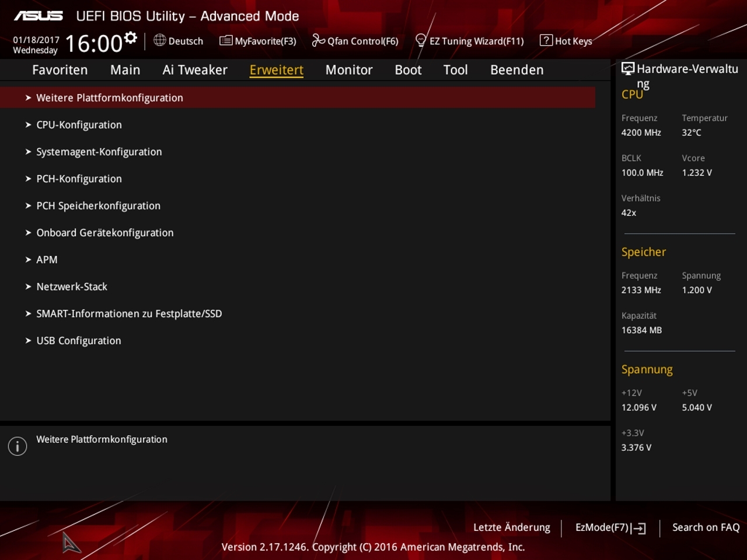Viewport: 747px width, 560px height.
Task: Open the Boot tab
Action: (x=408, y=70)
